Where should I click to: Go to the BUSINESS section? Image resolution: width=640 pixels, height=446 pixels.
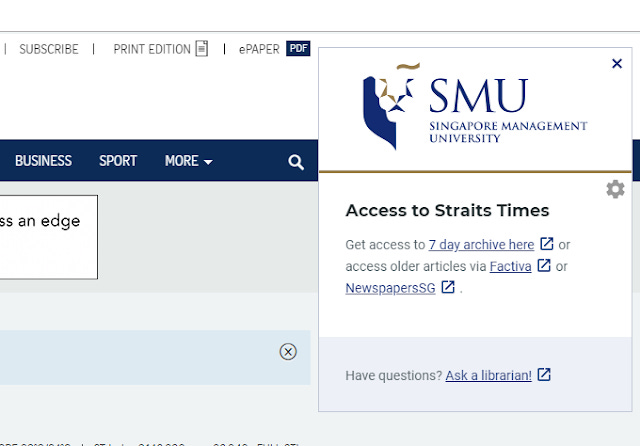coord(43,161)
